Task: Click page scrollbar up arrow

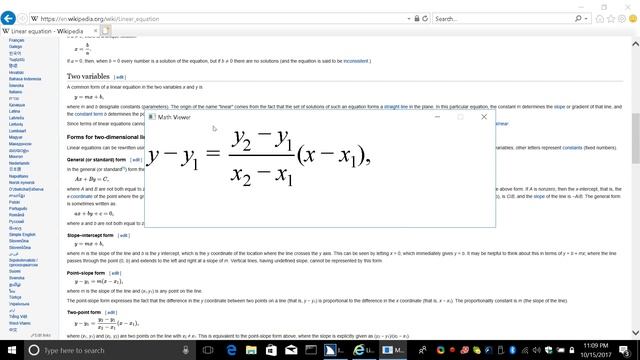Action: [636, 44]
